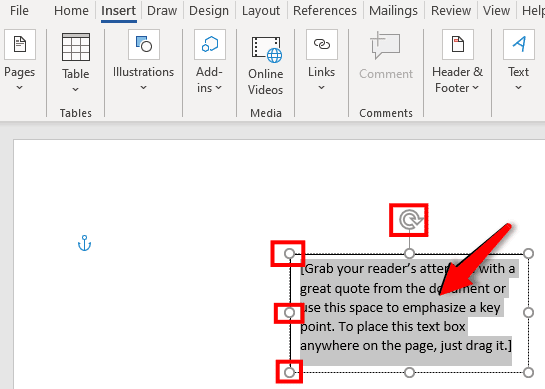The width and height of the screenshot is (545, 389).
Task: Click the File menu
Action: (19, 11)
